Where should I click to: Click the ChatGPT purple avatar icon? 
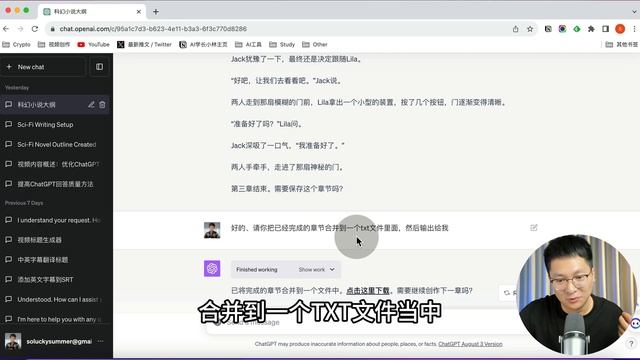[x=212, y=269]
